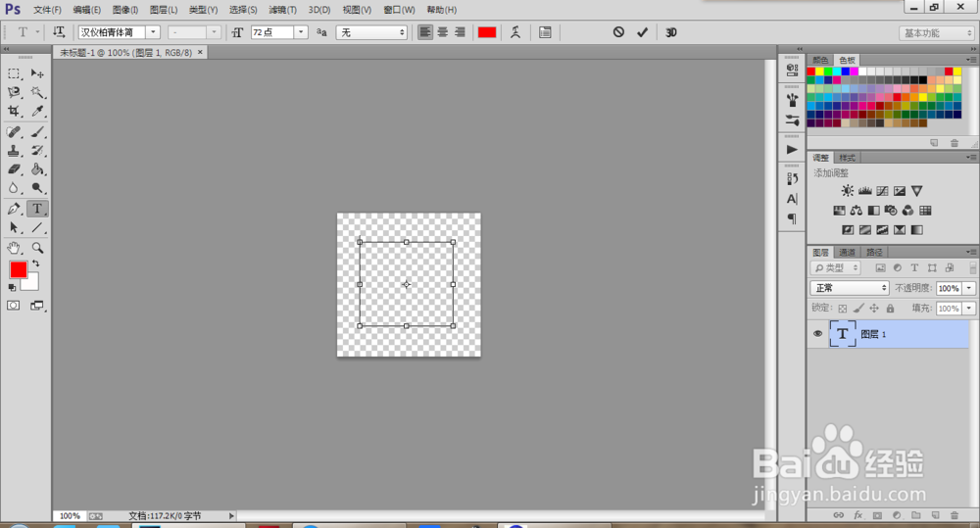Click the 72 点 font size field
The height and width of the screenshot is (528, 980).
point(272,32)
